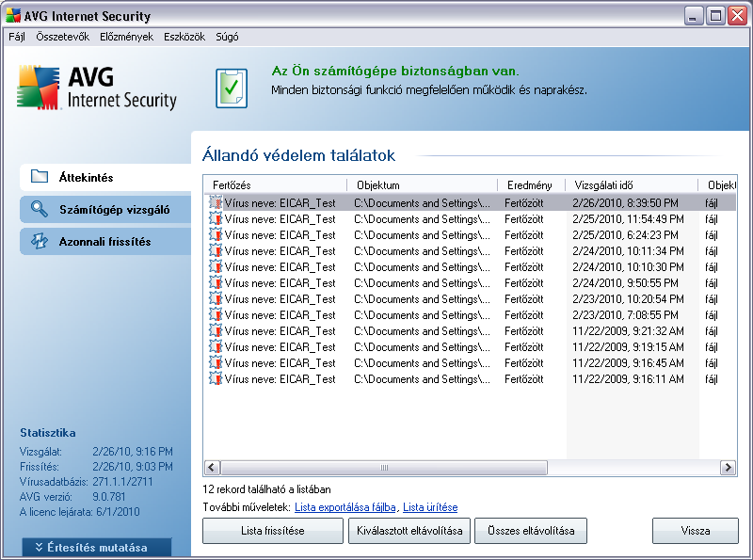
Task: Expand the Értesítés mutatása panel
Action: click(x=97, y=547)
